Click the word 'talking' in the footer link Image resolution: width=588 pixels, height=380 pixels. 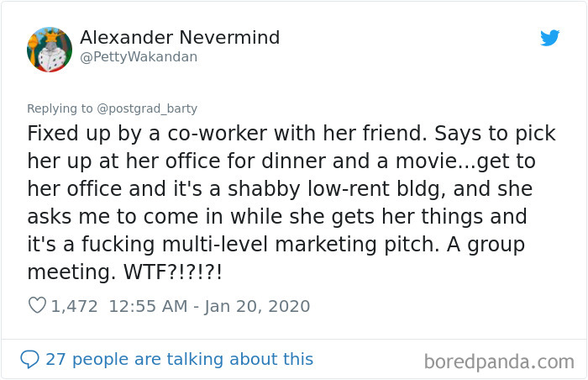pyautogui.click(x=196, y=359)
